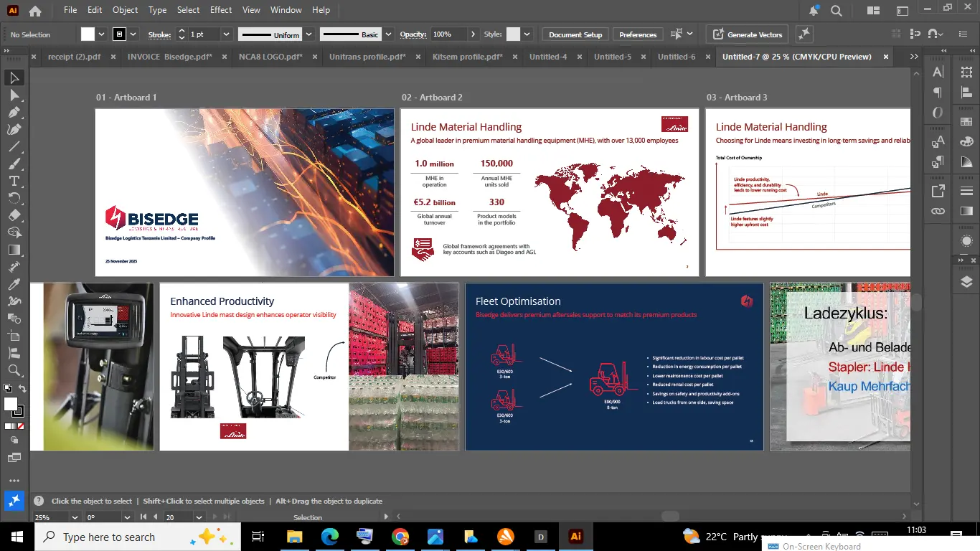Viewport: 980px width, 551px height.
Task: Select the Artboard tool
Action: coord(14,336)
